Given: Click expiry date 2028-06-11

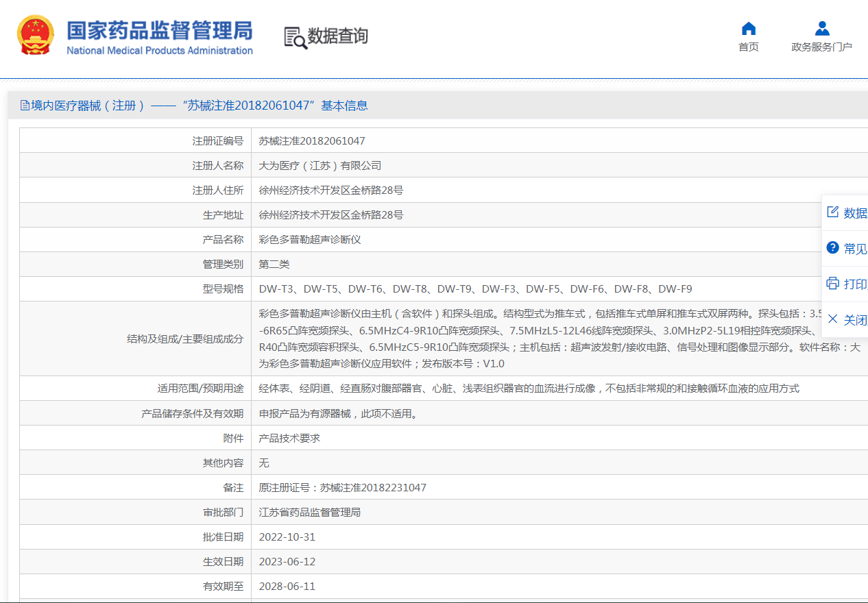Looking at the screenshot, I should coord(287,586).
